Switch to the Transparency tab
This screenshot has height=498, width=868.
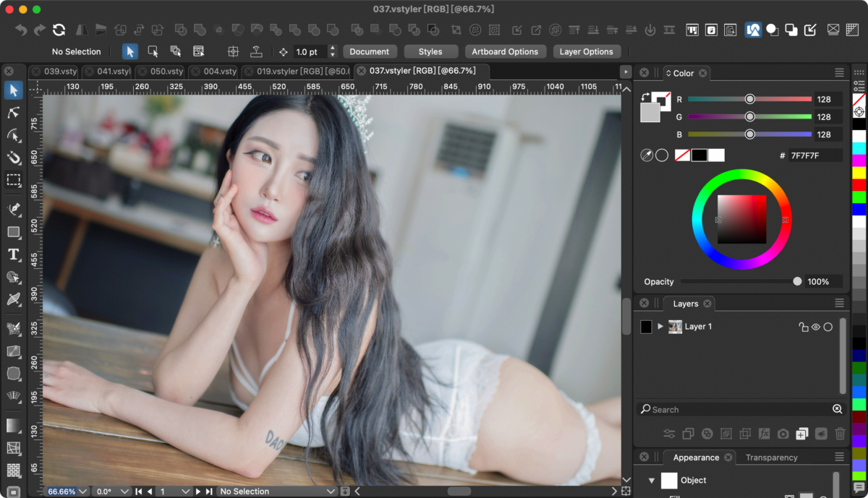coord(771,458)
